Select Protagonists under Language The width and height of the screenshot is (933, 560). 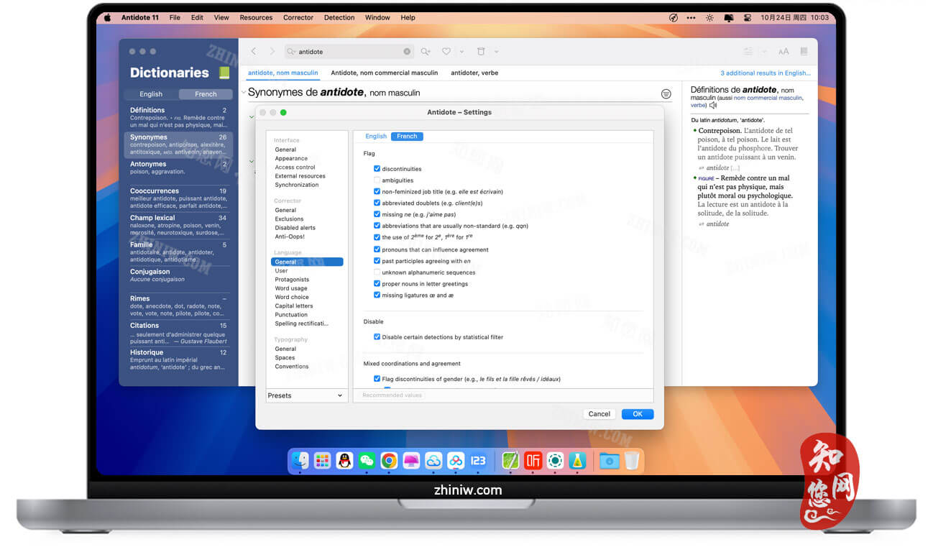[x=292, y=280]
